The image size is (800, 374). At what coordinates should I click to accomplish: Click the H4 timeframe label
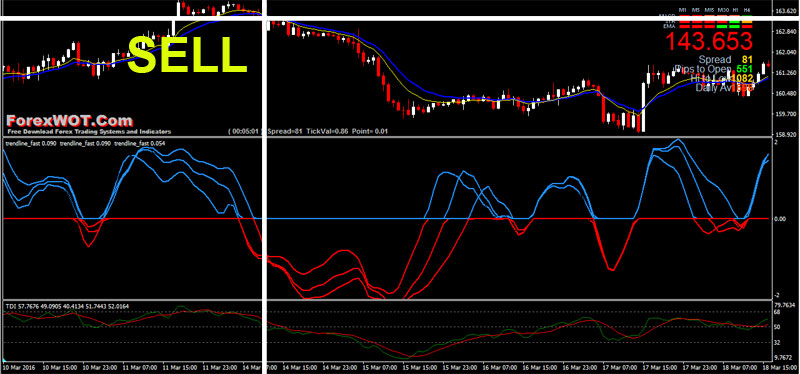coord(747,10)
